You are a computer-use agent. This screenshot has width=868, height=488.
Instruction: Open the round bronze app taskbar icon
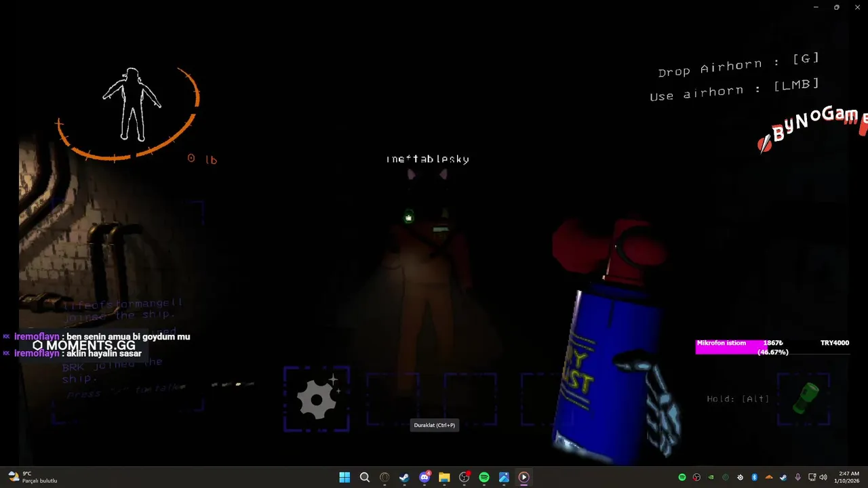384,477
